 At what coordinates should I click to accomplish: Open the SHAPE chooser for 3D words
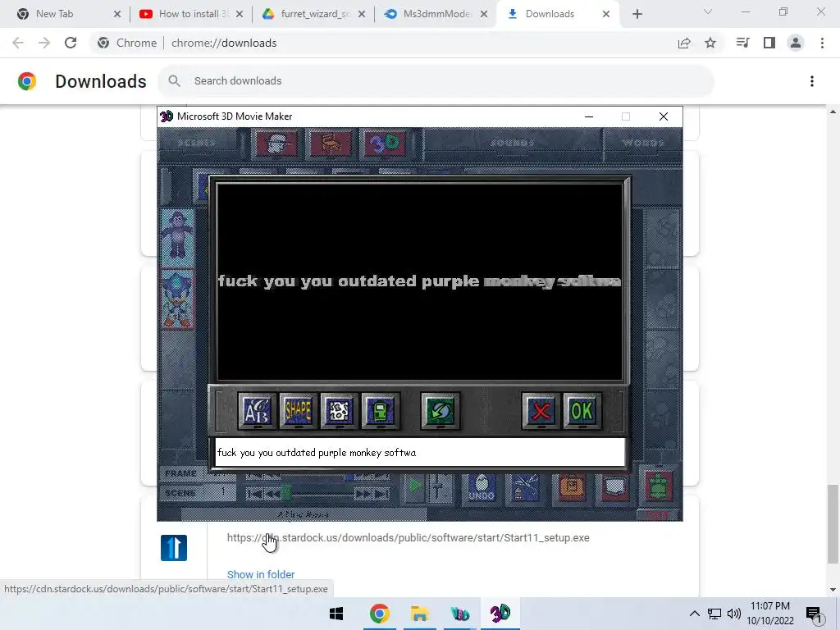pos(299,411)
